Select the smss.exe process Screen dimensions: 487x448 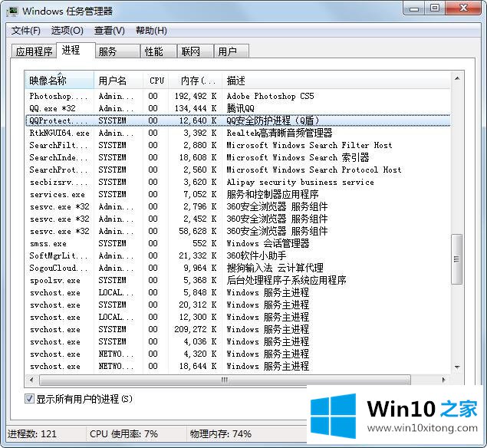(x=238, y=243)
